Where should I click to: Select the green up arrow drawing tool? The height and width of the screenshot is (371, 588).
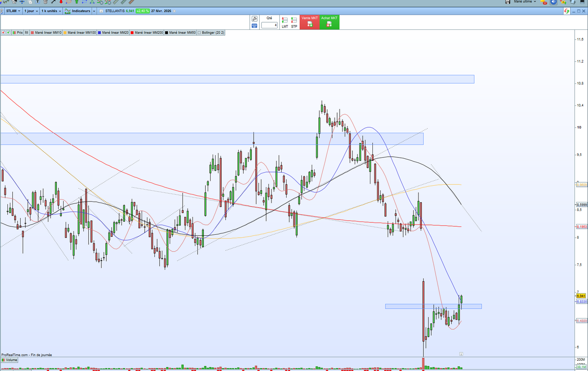pyautogui.click(x=76, y=2)
